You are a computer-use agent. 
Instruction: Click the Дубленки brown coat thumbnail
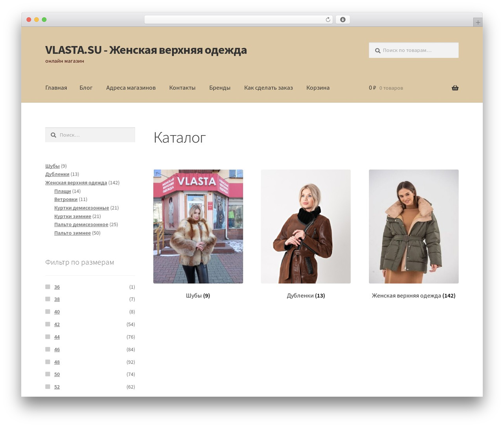[306, 226]
